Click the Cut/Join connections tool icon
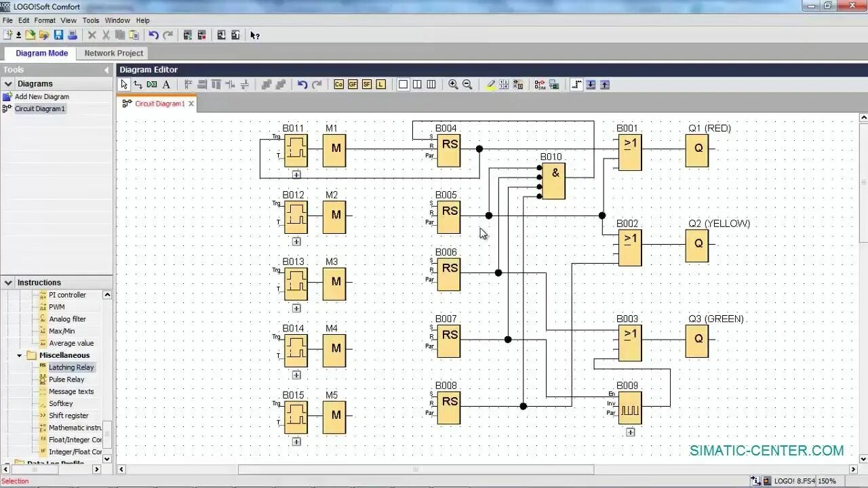The image size is (868, 488). coord(152,85)
